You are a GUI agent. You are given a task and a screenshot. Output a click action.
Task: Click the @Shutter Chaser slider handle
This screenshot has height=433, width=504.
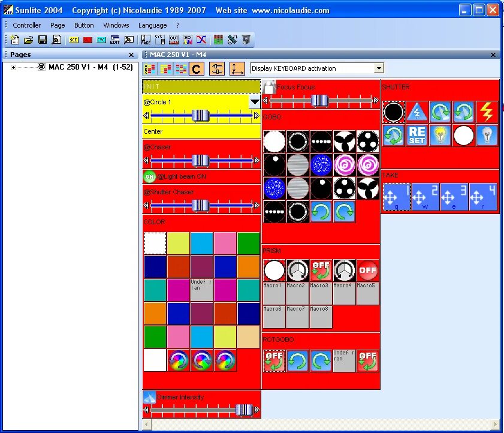click(x=200, y=205)
